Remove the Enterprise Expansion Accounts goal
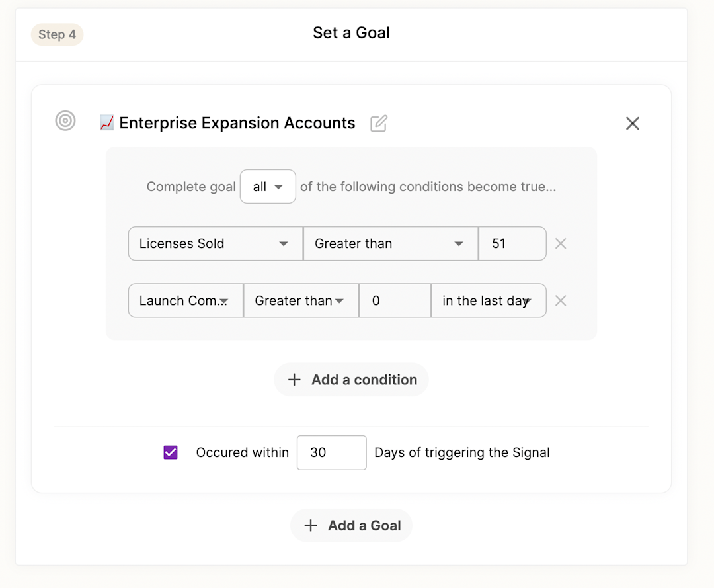Screen dimensions: 714x588 [x=633, y=123]
